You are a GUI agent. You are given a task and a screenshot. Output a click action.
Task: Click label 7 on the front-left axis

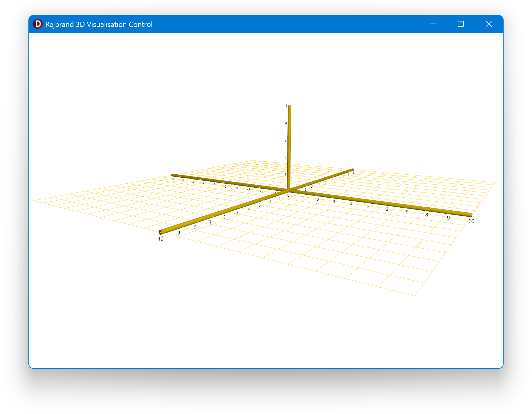pyautogui.click(x=210, y=222)
